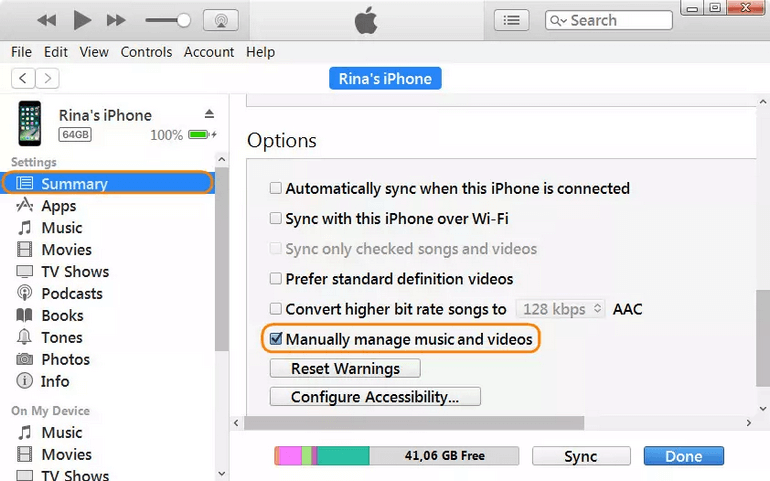770x481 pixels.
Task: Open the Controls menu
Action: [146, 52]
